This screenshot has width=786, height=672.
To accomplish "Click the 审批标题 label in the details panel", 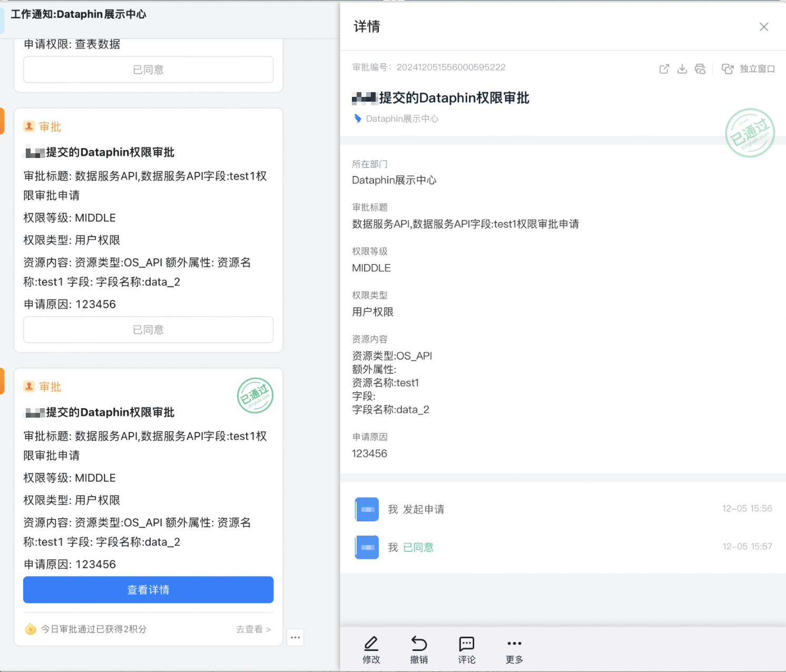I will tap(370, 207).
